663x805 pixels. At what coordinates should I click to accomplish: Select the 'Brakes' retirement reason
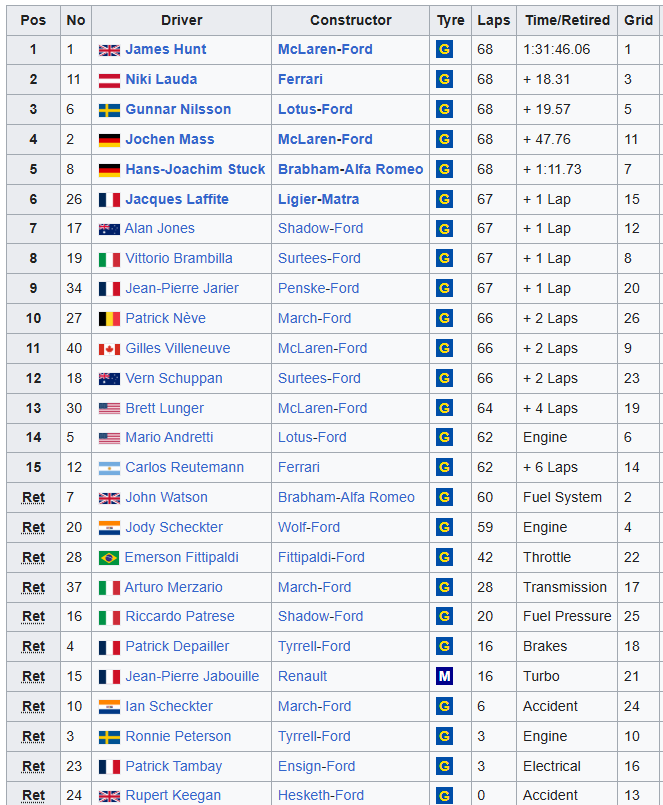coord(545,646)
